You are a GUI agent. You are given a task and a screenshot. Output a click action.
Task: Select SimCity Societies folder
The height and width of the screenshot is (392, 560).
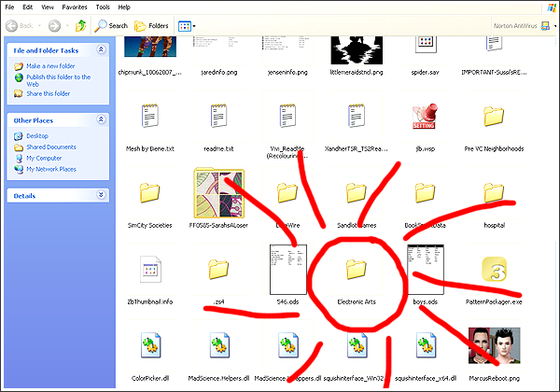coord(149,193)
